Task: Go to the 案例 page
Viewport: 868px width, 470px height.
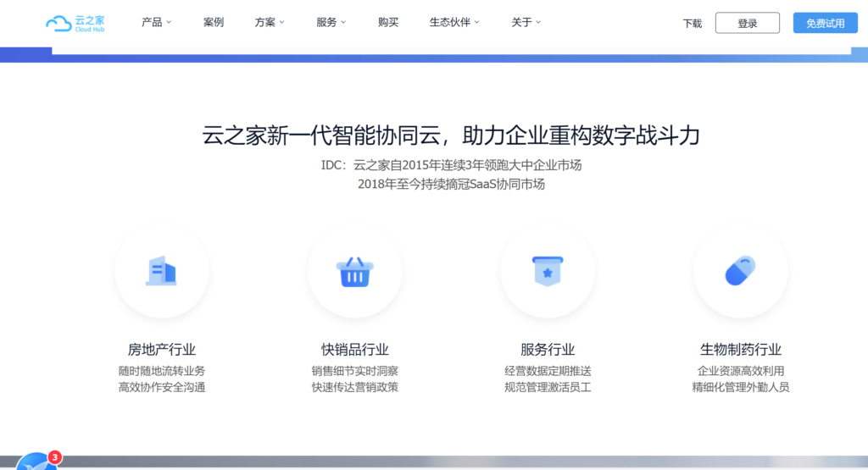Action: [x=213, y=22]
